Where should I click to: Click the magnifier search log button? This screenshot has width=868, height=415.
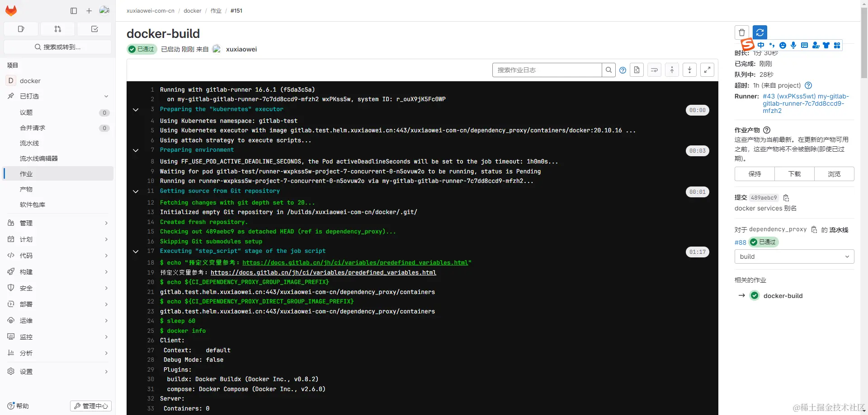pos(609,70)
